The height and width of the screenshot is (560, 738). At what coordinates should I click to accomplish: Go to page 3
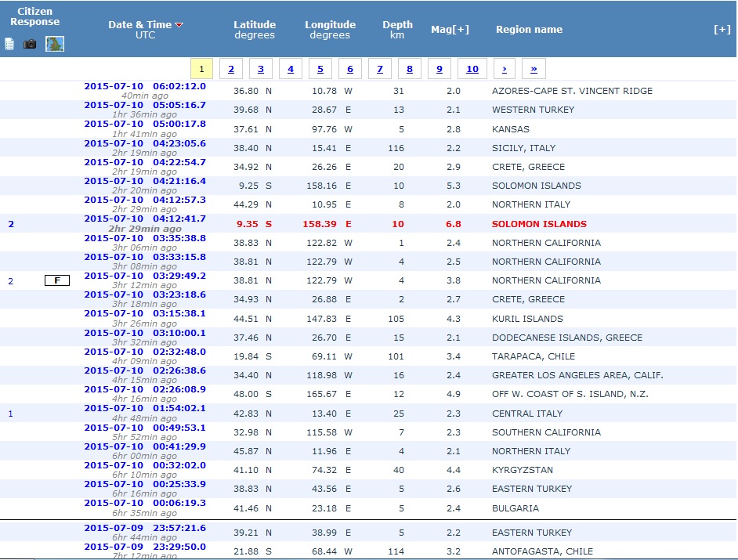(x=261, y=69)
